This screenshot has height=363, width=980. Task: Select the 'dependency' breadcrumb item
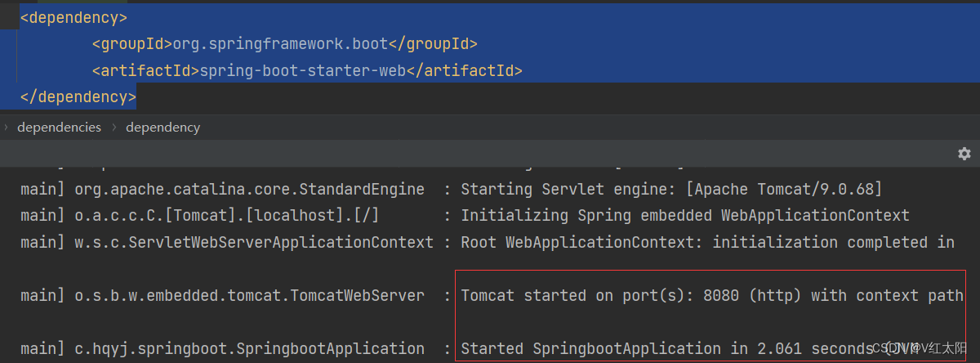(163, 128)
